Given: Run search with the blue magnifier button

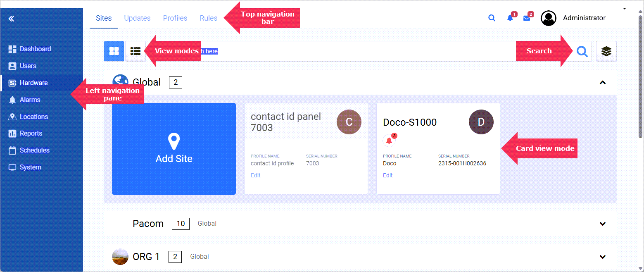Looking at the screenshot, I should pyautogui.click(x=582, y=51).
